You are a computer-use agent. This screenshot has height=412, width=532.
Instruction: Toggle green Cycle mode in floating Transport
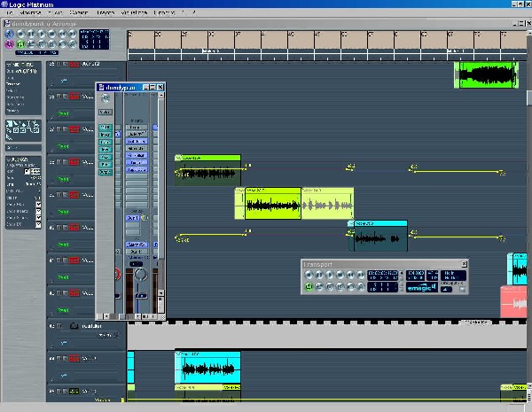[x=309, y=287]
